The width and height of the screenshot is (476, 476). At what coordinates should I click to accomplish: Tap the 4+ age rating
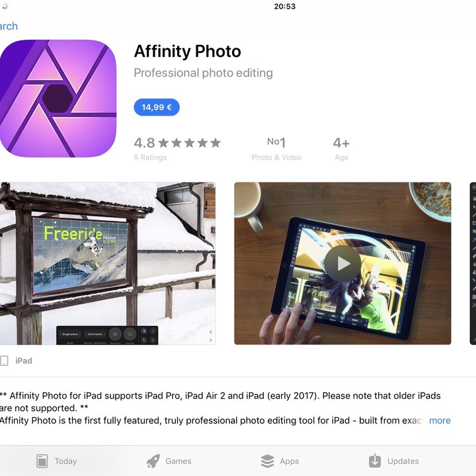tap(341, 148)
